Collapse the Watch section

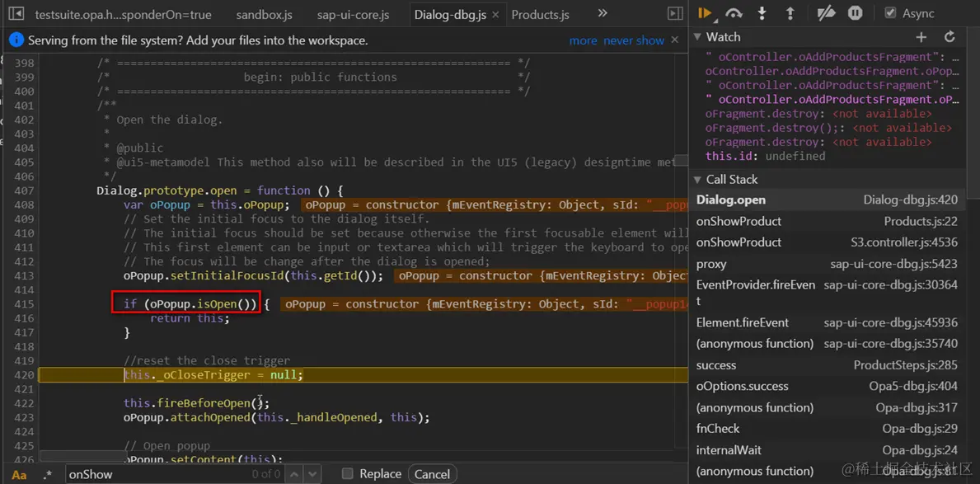[696, 38]
